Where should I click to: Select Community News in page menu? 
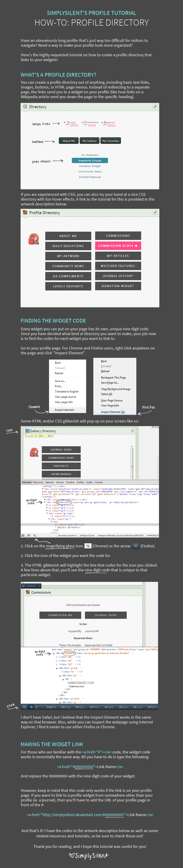tap(90, 172)
